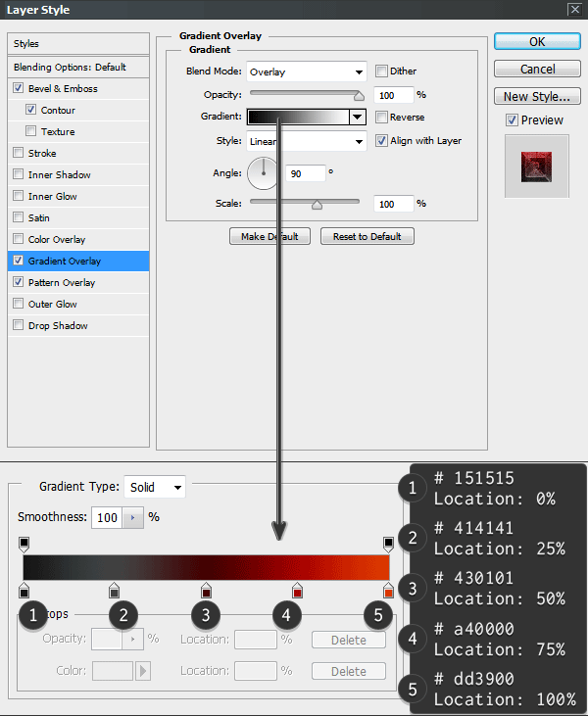Click the Scale slider handle
This screenshot has height=716, width=588.
pos(317,205)
